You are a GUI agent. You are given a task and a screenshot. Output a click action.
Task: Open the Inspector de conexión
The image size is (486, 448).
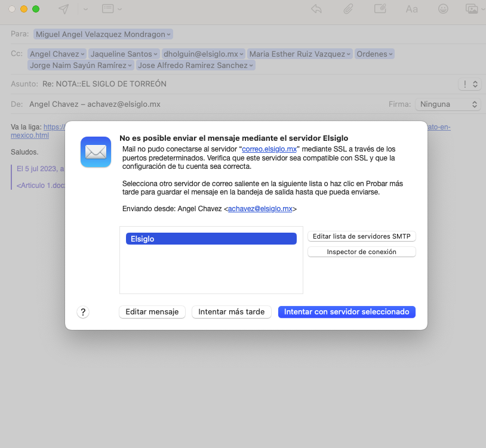[x=361, y=252]
